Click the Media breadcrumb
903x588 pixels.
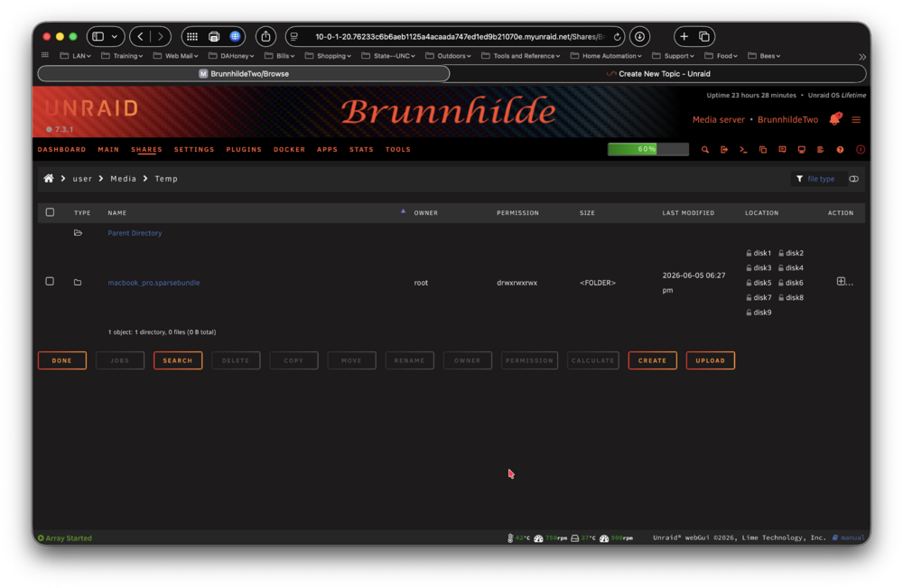pyautogui.click(x=123, y=179)
